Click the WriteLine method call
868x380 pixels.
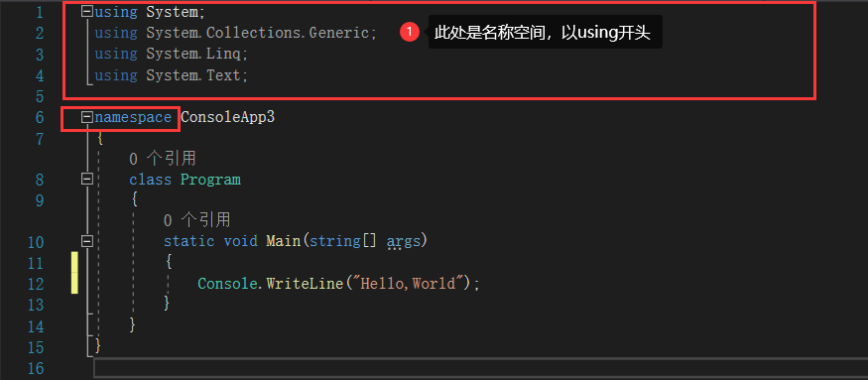[x=305, y=284]
